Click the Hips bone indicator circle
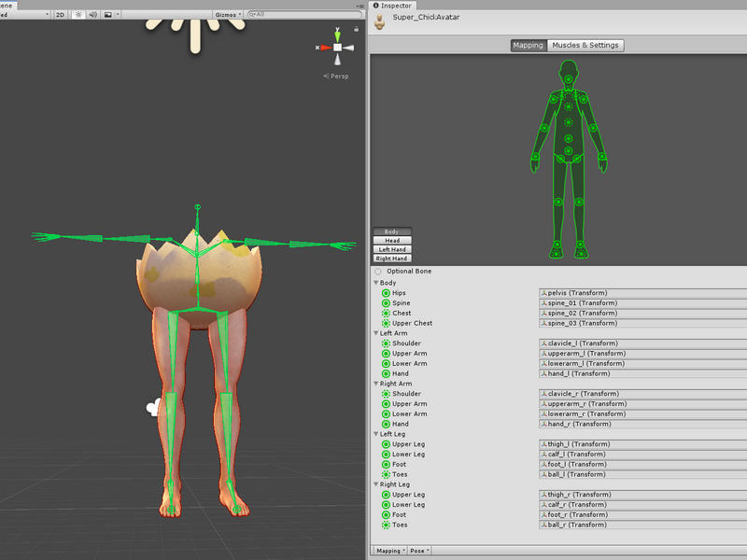The height and width of the screenshot is (560, 747). pyautogui.click(x=386, y=293)
